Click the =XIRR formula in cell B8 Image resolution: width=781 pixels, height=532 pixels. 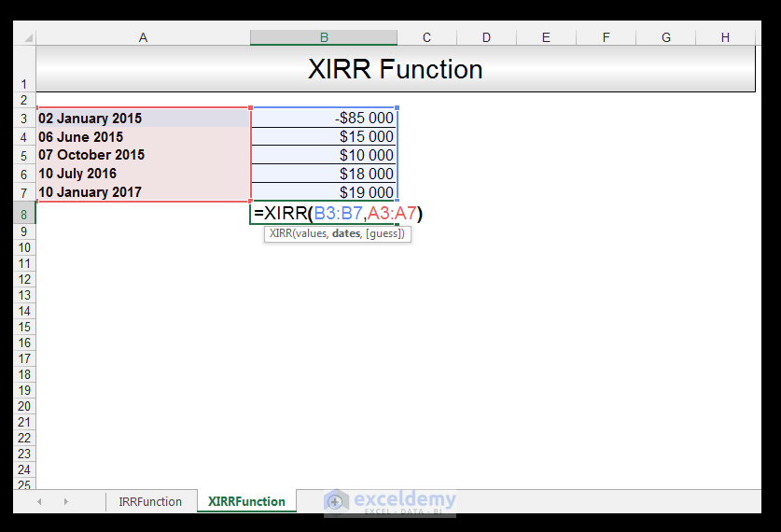pos(338,213)
